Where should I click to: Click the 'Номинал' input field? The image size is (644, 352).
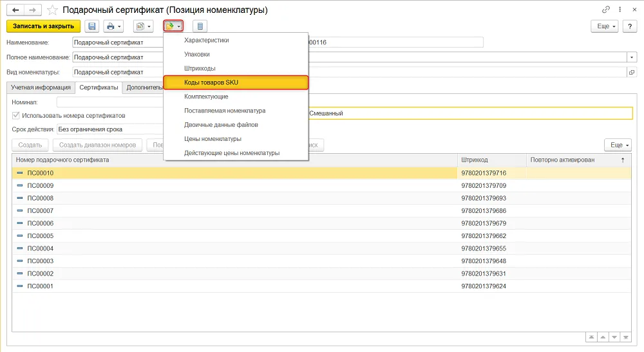tap(110, 102)
